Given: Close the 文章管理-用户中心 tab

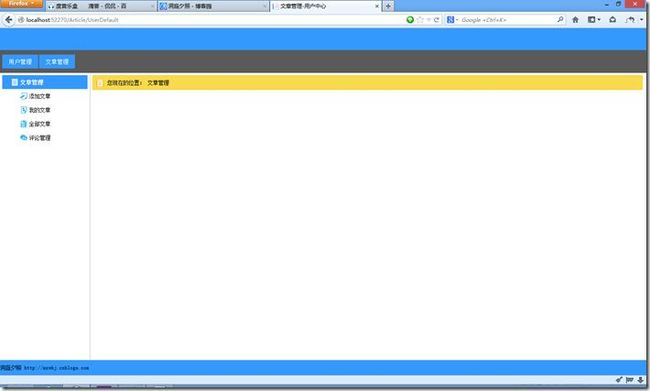Looking at the screenshot, I should tap(377, 6).
